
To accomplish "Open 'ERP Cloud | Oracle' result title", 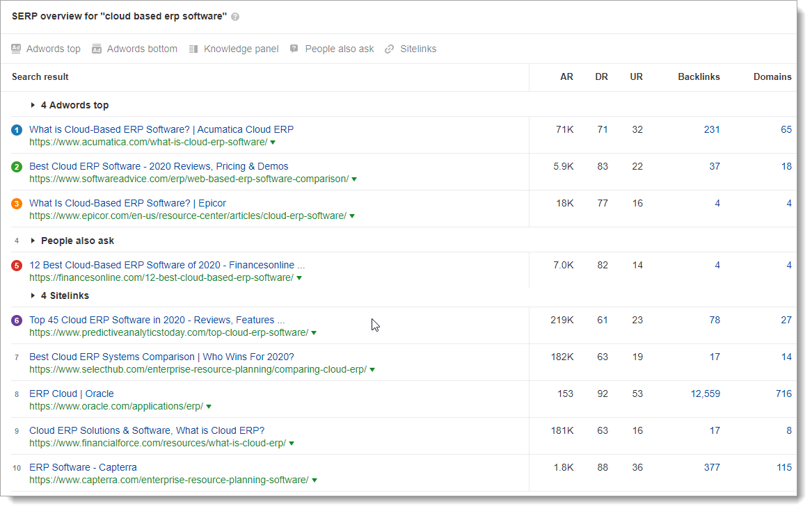I will pos(72,394).
